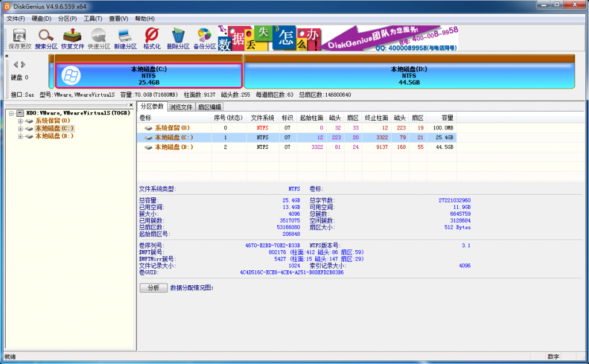The image size is (589, 364).
Task: Open the 文件(F) menu
Action: tap(16, 19)
